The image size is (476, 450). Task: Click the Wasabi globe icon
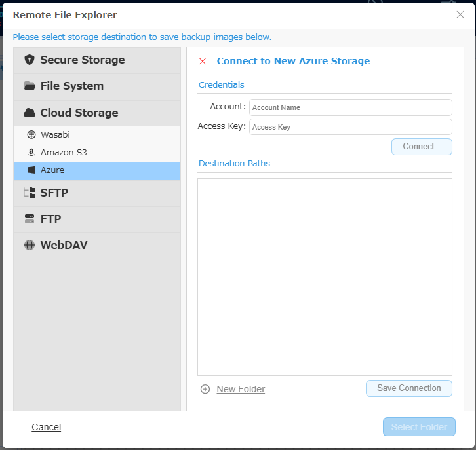[x=31, y=134]
